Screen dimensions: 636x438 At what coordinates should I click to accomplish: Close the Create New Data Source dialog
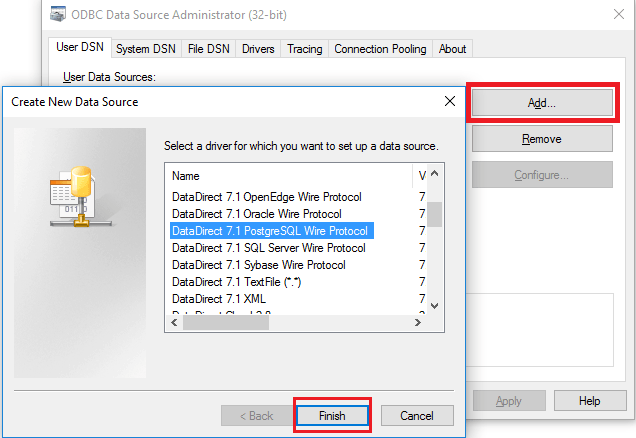[450, 101]
